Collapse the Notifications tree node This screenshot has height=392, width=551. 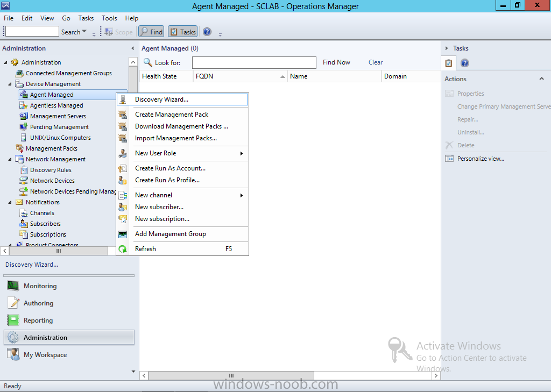click(10, 202)
